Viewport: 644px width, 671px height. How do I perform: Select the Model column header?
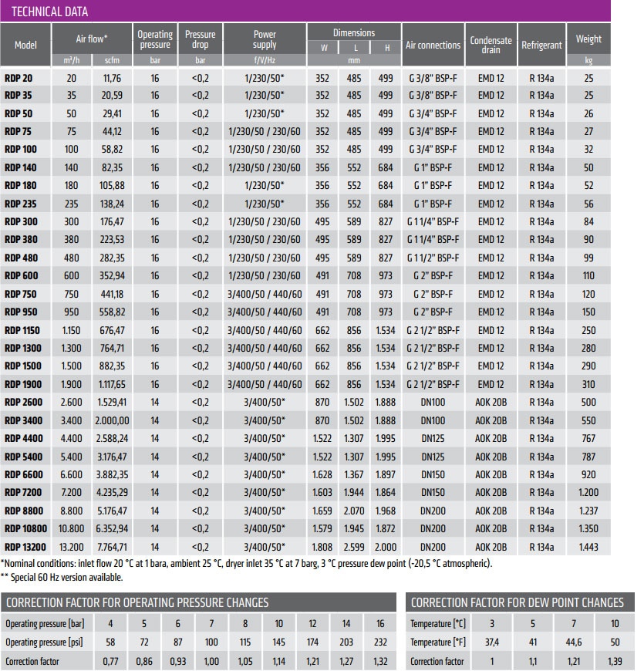[x=25, y=45]
